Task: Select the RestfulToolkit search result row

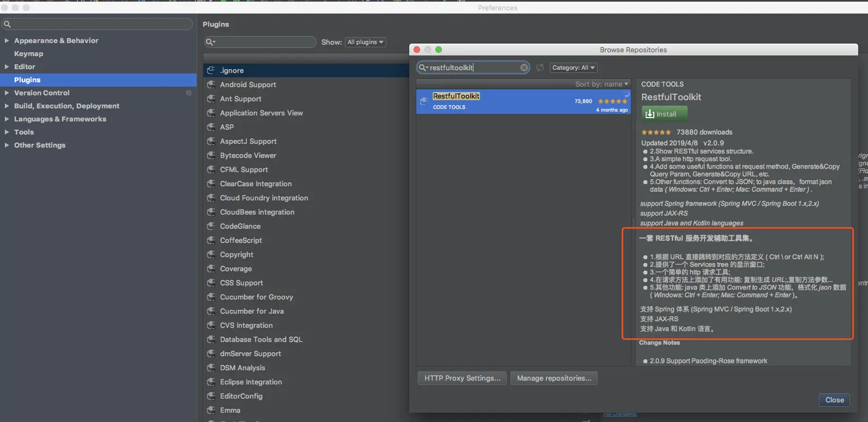Action: (523, 101)
